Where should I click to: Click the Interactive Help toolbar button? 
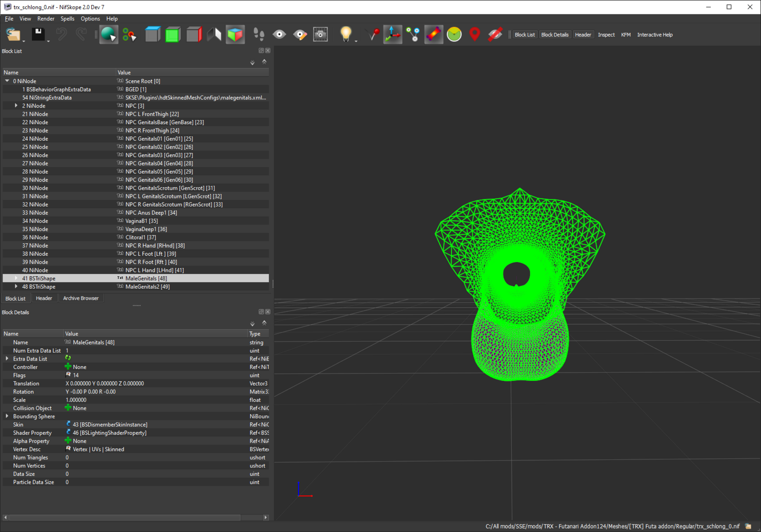655,35
